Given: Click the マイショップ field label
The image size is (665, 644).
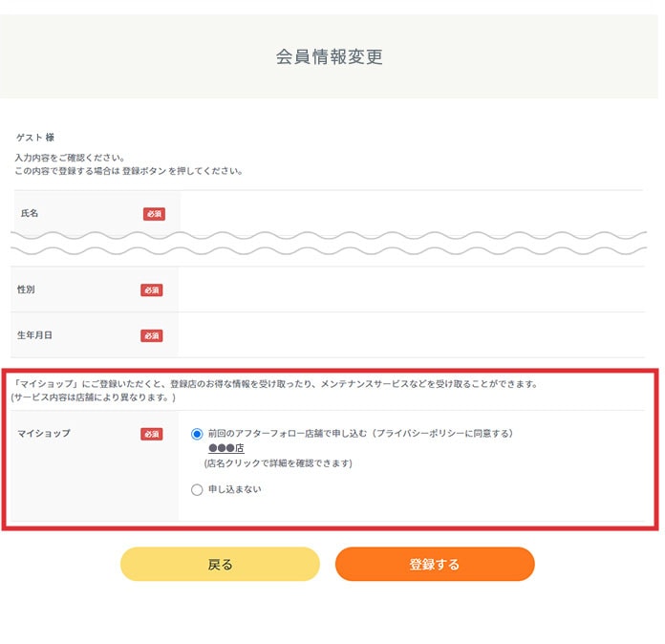Looking at the screenshot, I should pyautogui.click(x=44, y=433).
